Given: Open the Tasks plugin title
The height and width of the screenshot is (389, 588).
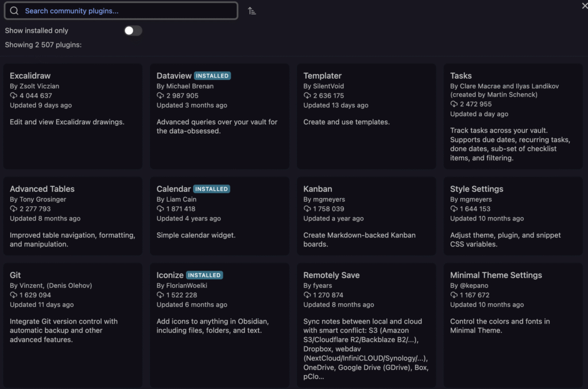Looking at the screenshot, I should (x=461, y=76).
